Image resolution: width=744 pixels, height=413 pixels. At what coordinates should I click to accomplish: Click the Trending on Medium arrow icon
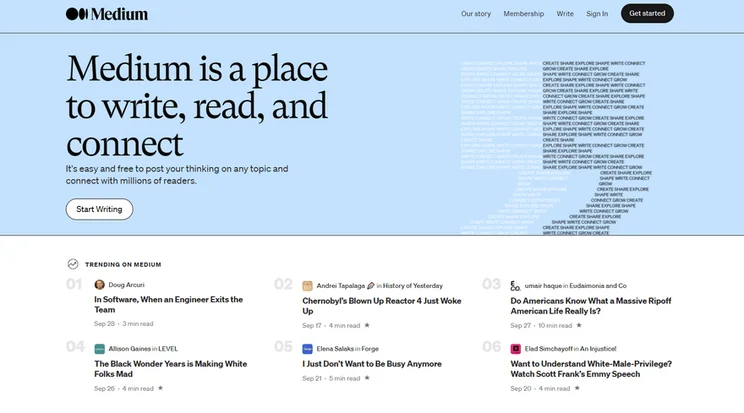click(x=73, y=264)
